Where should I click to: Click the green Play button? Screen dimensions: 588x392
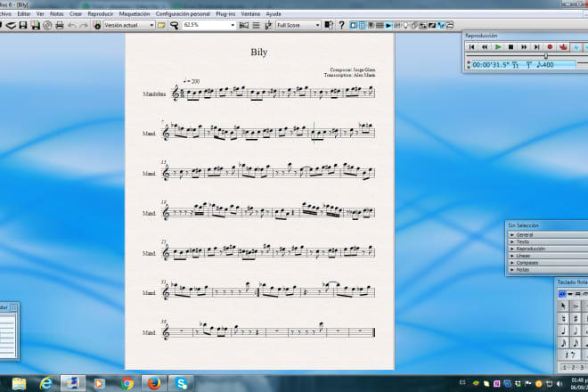[x=498, y=47]
